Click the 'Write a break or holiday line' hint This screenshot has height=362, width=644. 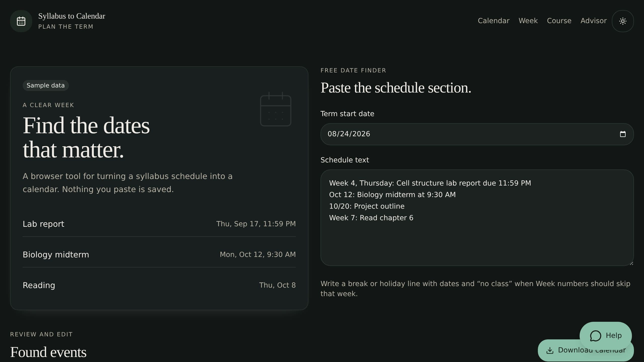475,289
